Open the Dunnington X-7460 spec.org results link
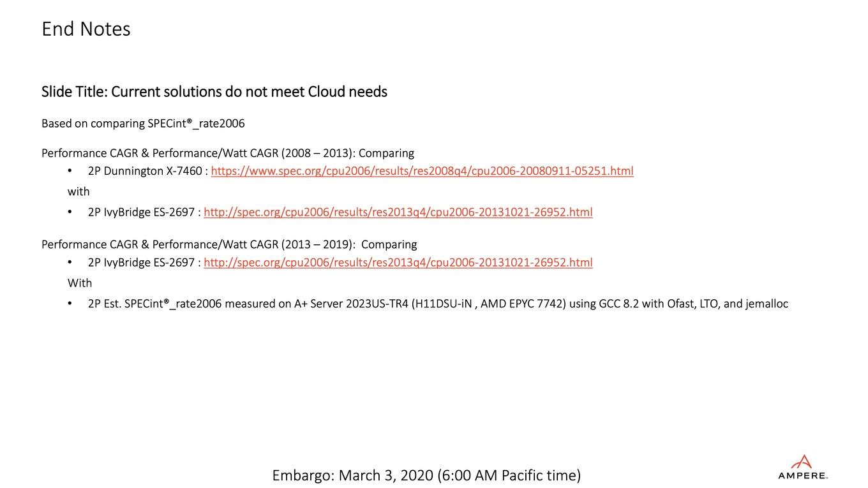868x488 pixels. 422,171
